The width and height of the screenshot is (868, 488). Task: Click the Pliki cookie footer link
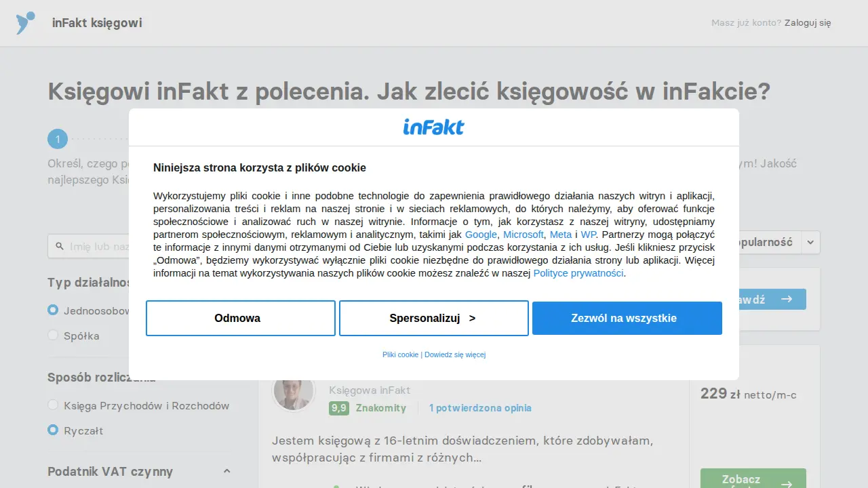pyautogui.click(x=400, y=354)
